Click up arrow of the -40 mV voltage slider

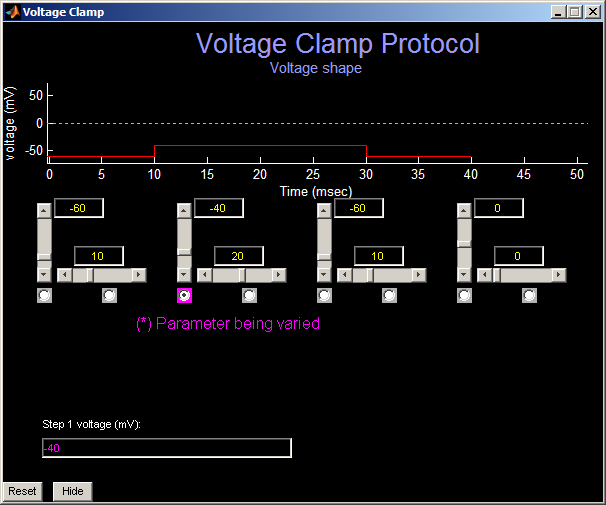[x=183, y=209]
